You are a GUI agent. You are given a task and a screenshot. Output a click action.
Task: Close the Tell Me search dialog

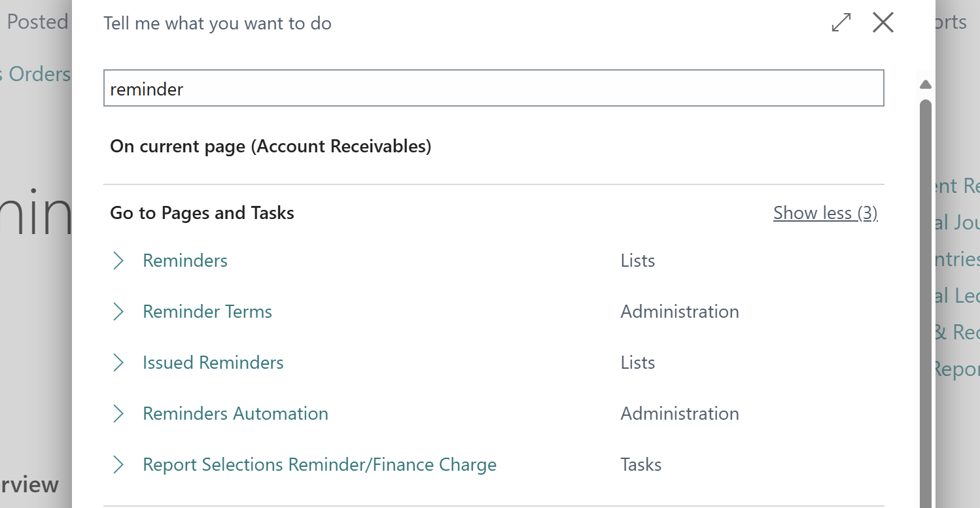tap(883, 22)
